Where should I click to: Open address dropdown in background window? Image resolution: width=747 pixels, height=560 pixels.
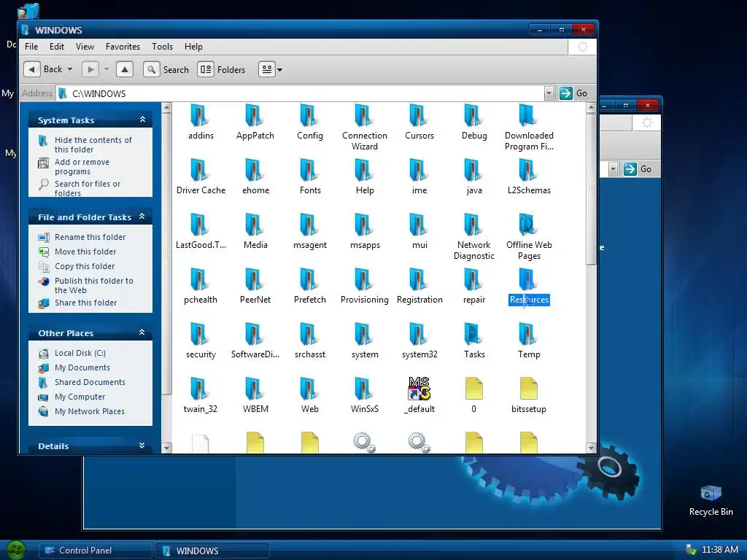coord(613,169)
